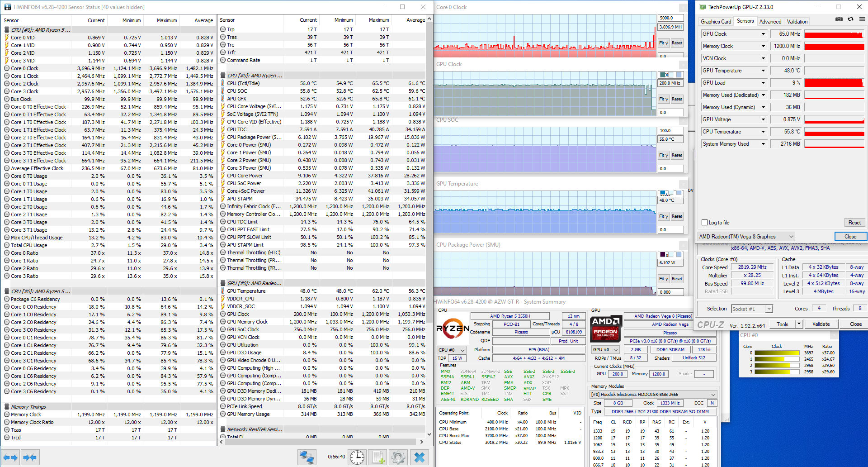Screen dimensions: 868x467
Task: Click the Network RealTek section icon
Action: 223,429
